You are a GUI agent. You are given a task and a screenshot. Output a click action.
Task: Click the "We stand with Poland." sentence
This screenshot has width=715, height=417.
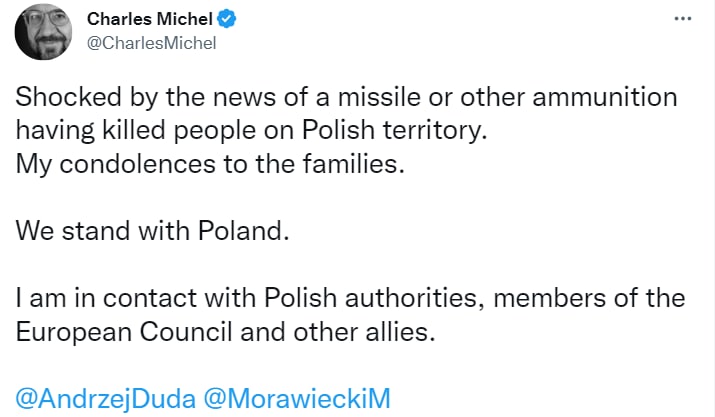pyautogui.click(x=152, y=232)
